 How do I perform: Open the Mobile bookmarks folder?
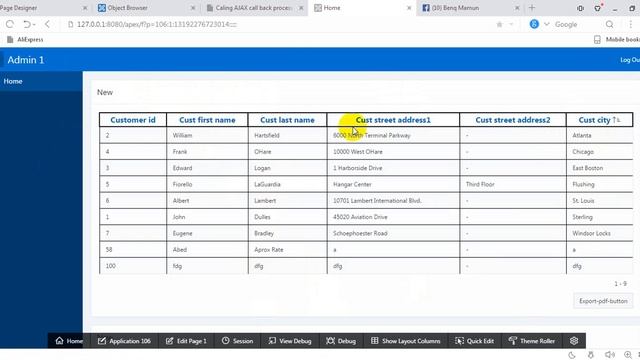617,40
